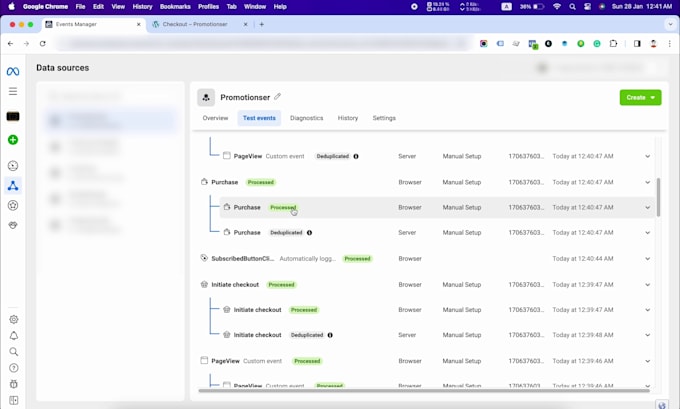Image resolution: width=680 pixels, height=409 pixels.
Task: Expand the SubscribedButtonClick row chevron
Action: pos(647,258)
